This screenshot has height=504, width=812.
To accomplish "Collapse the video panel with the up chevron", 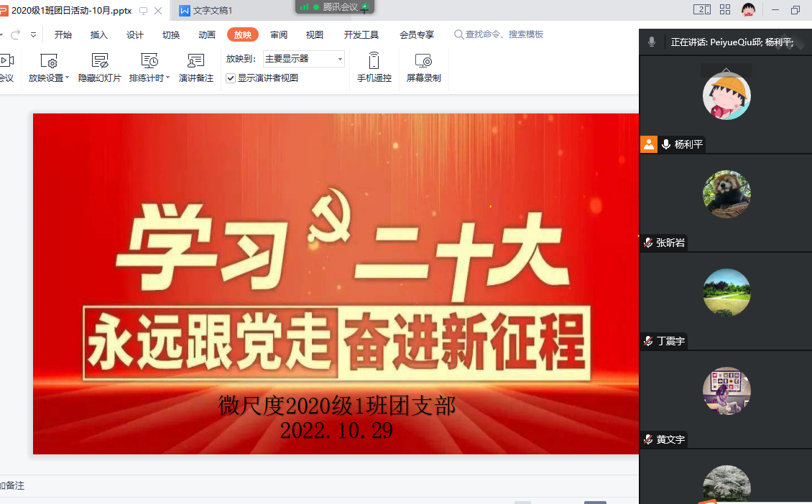I will [x=726, y=70].
